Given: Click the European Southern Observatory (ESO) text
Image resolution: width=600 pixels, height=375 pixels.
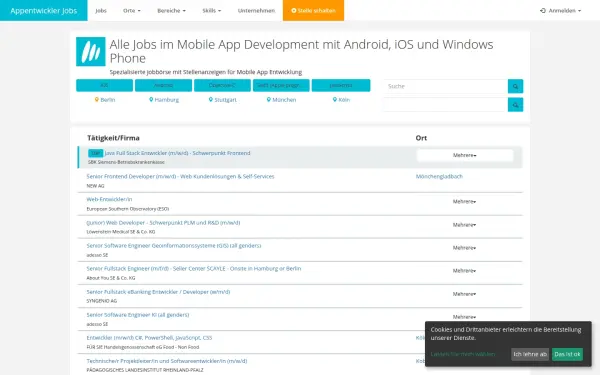Looking at the screenshot, I should click(128, 209).
